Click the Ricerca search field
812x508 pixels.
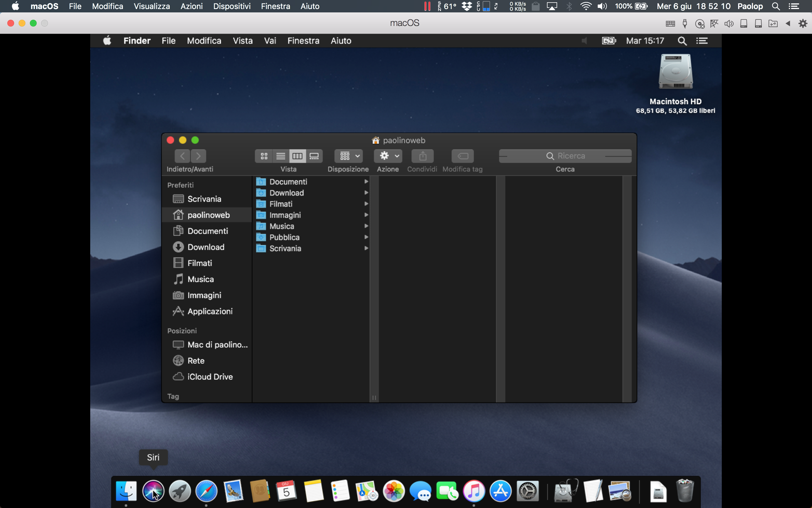coord(565,156)
